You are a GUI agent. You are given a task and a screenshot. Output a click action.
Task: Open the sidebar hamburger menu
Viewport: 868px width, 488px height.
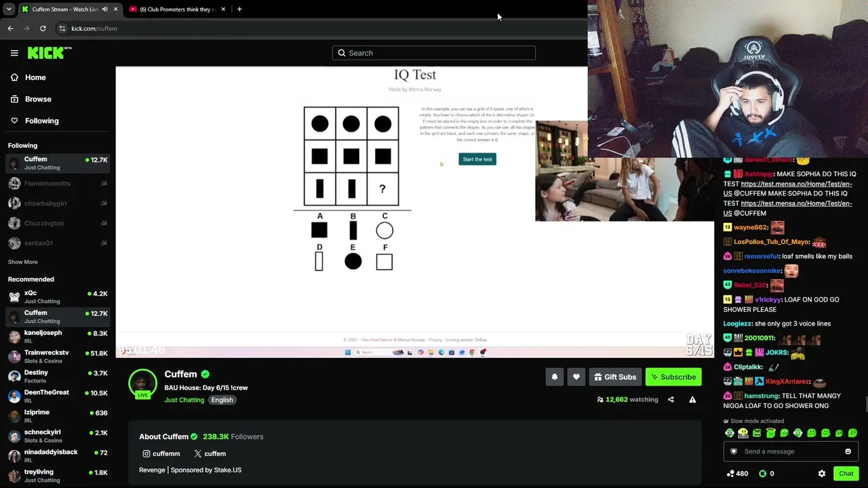(x=14, y=53)
